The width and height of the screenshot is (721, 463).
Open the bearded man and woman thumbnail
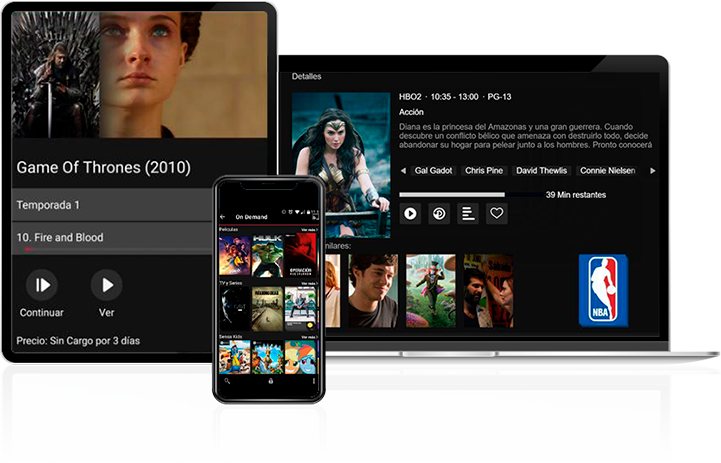[488, 291]
